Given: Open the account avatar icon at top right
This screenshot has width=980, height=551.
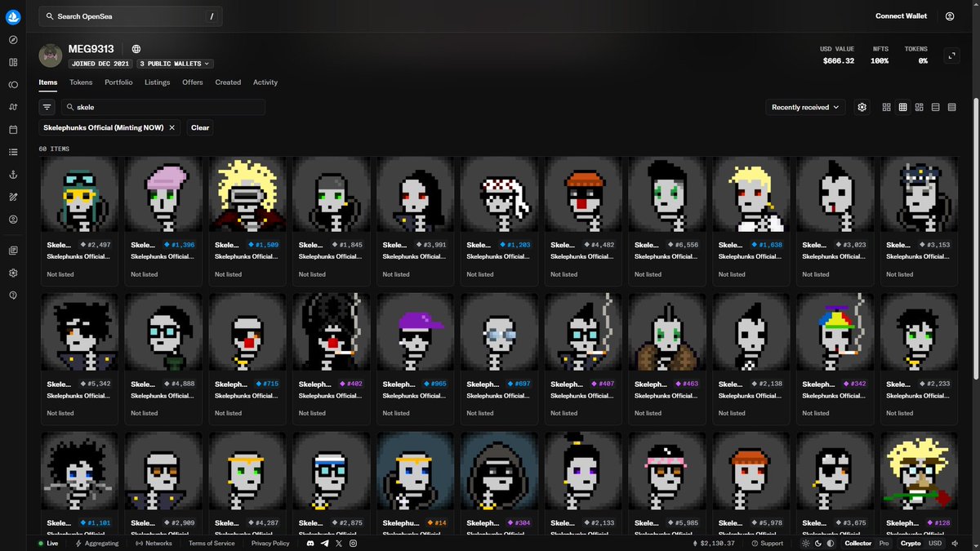Looking at the screenshot, I should (950, 16).
